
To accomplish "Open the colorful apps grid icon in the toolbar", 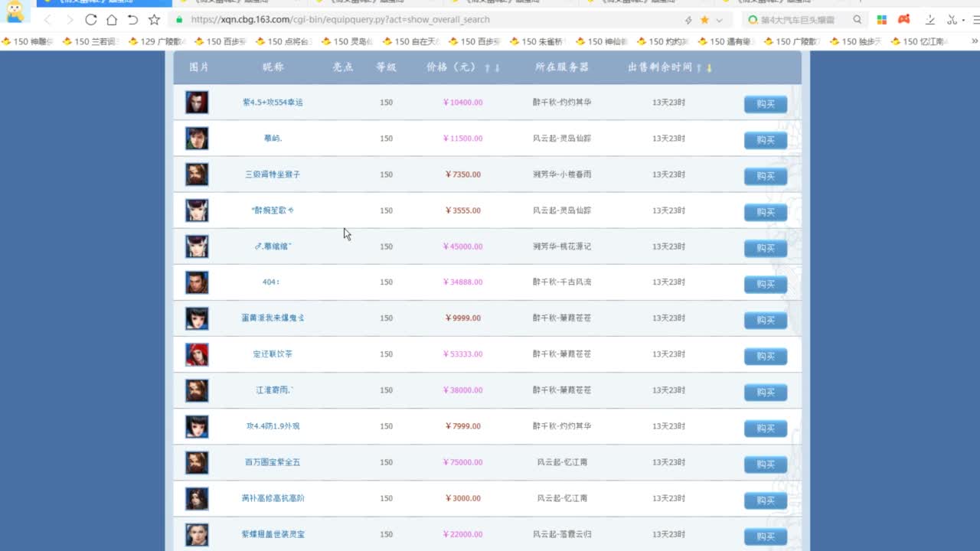I will pyautogui.click(x=882, y=20).
